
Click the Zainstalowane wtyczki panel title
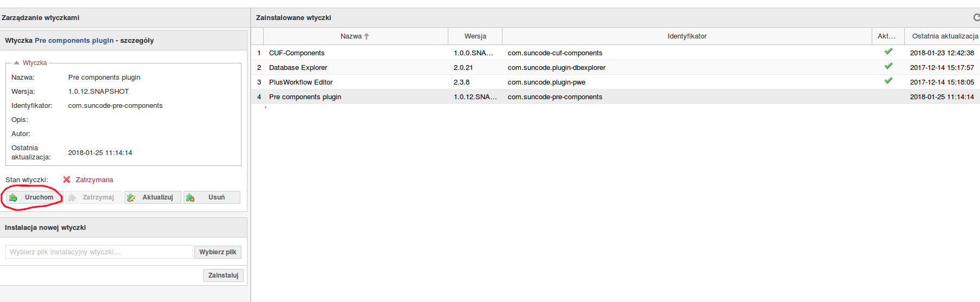(x=293, y=18)
